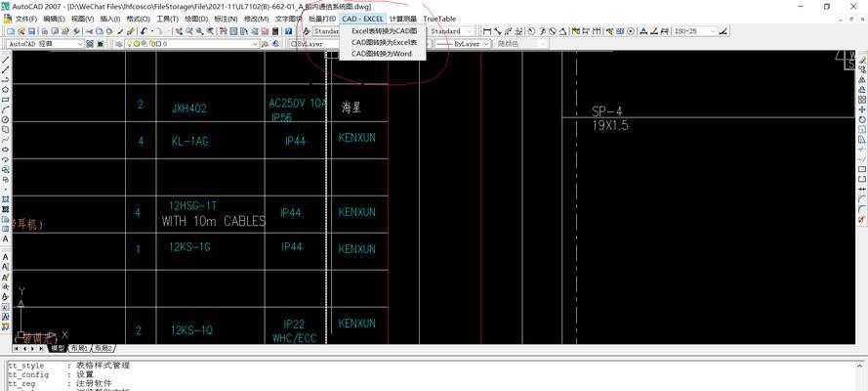Open the undo history arrow beside Undo
This screenshot has width=868, height=391.
click(x=152, y=31)
